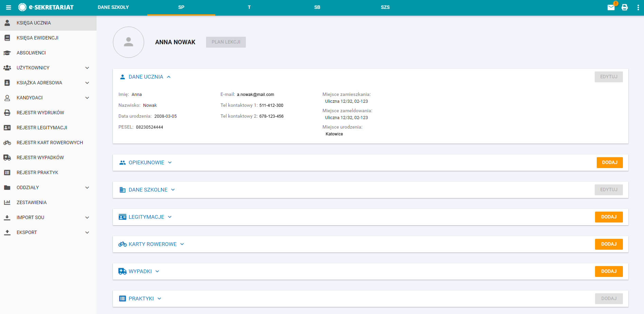Image resolution: width=644 pixels, height=314 pixels.
Task: Expand the Książka adresowa chevron
Action: tap(87, 83)
